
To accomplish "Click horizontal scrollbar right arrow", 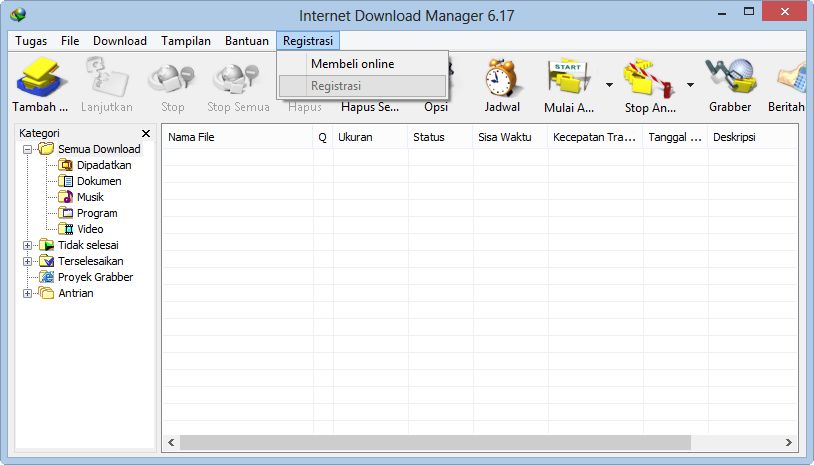I will pyautogui.click(x=789, y=442).
